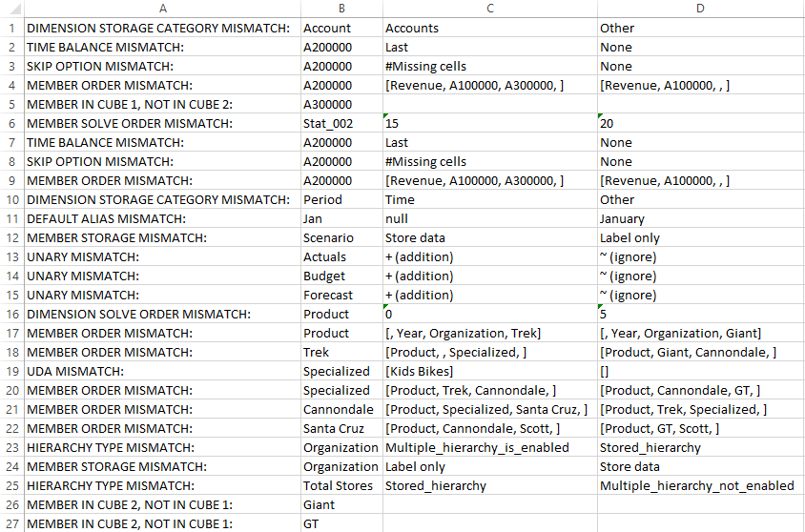Screen dimensions: 805x532
Task: Click the 'Jan' cell
Action: [341, 219]
